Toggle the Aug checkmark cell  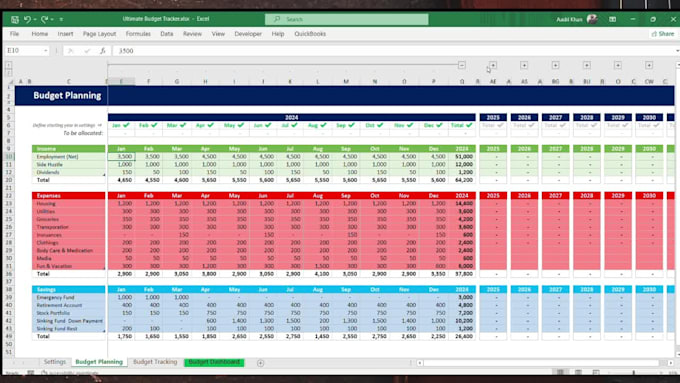[x=317, y=125]
